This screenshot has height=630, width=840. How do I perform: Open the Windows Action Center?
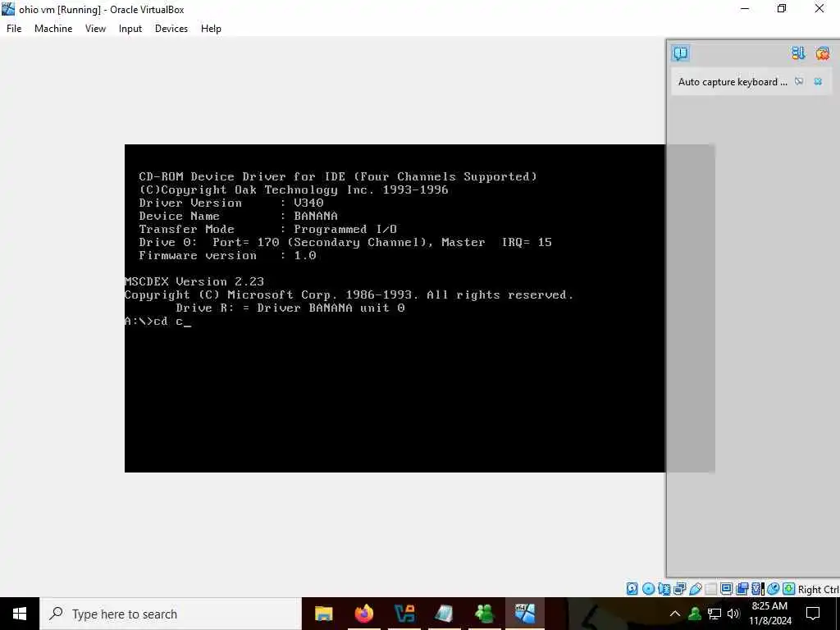[813, 614]
